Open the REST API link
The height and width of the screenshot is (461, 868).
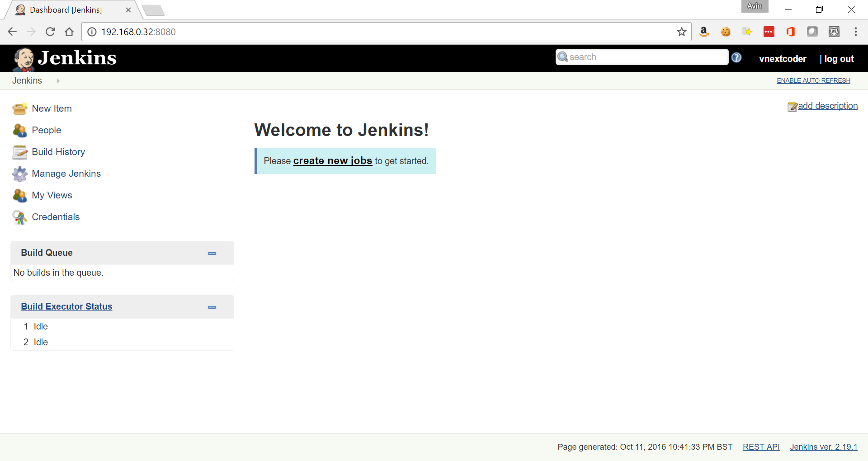point(761,447)
